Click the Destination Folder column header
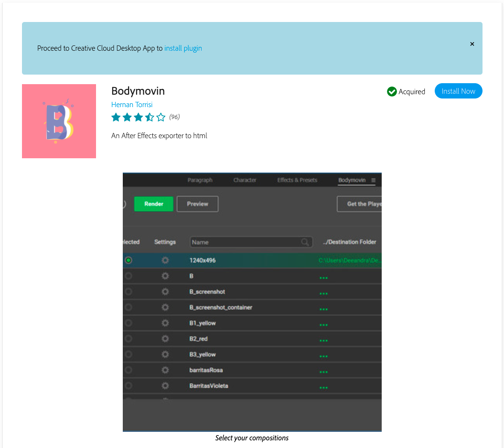Screen dimensions: 504x448 (349, 242)
